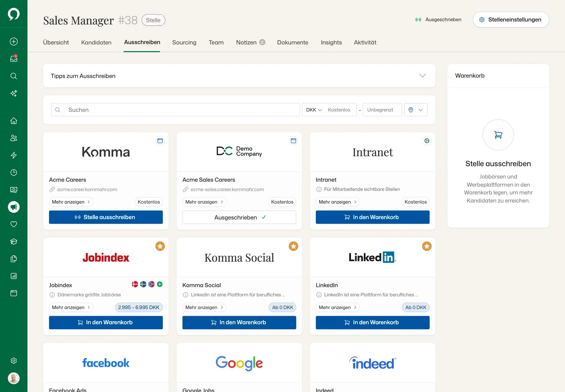Viewport: 565px width, 392px height.
Task: Expand Mehr anzeigen on Jobindex card
Action: tap(71, 307)
